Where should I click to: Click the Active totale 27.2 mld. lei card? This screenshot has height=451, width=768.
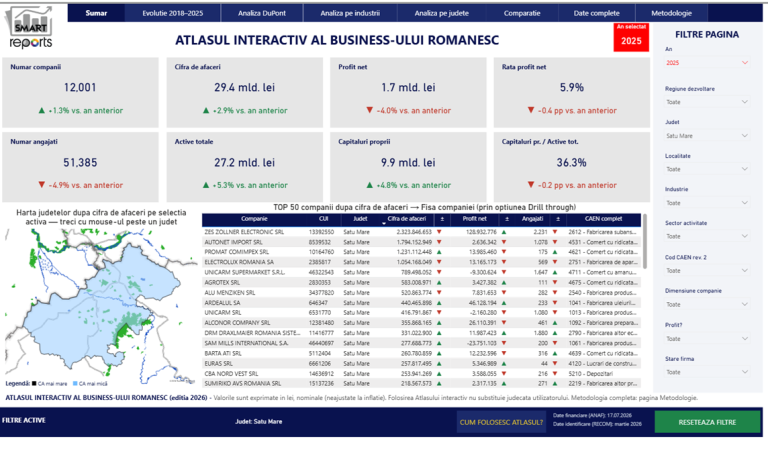click(x=244, y=167)
